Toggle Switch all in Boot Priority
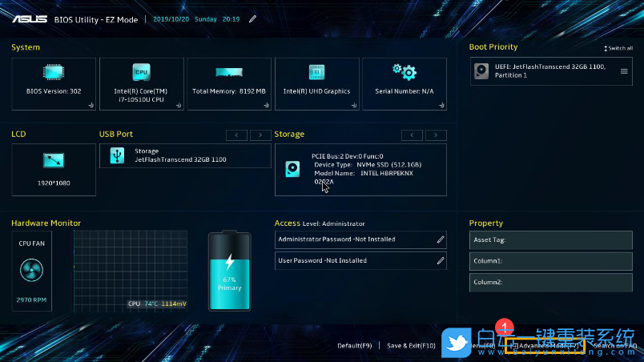The width and height of the screenshot is (644, 362). click(618, 48)
